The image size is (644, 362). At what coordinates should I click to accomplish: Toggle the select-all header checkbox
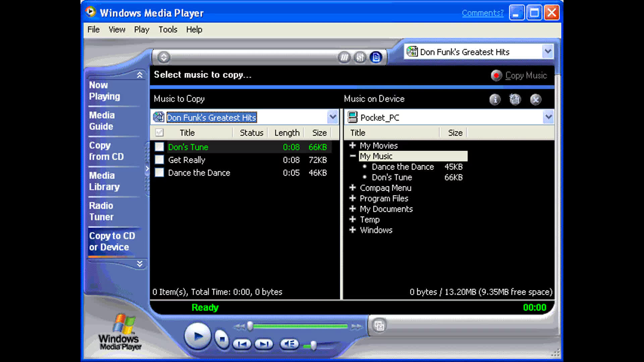(x=159, y=133)
